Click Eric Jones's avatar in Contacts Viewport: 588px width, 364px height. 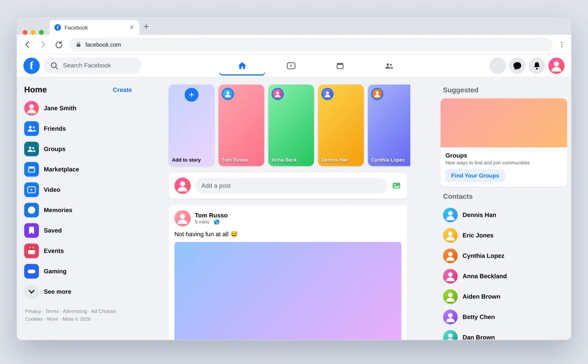(x=450, y=235)
